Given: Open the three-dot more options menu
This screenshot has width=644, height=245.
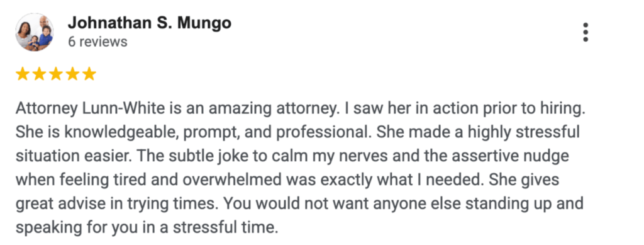Looking at the screenshot, I should [x=586, y=32].
